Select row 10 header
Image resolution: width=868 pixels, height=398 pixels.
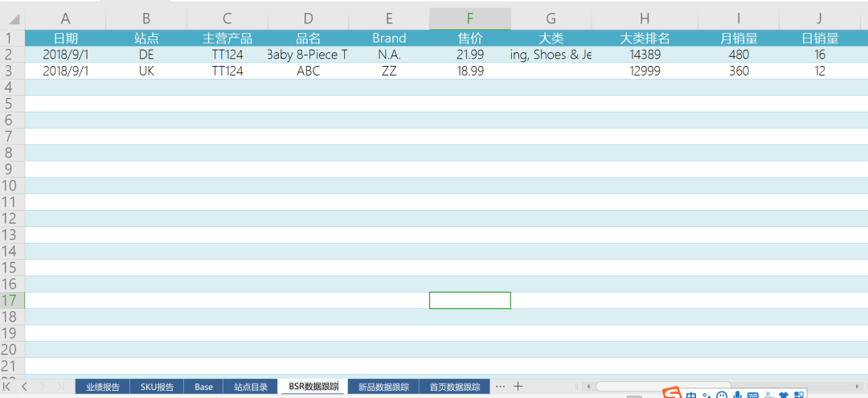[12, 186]
